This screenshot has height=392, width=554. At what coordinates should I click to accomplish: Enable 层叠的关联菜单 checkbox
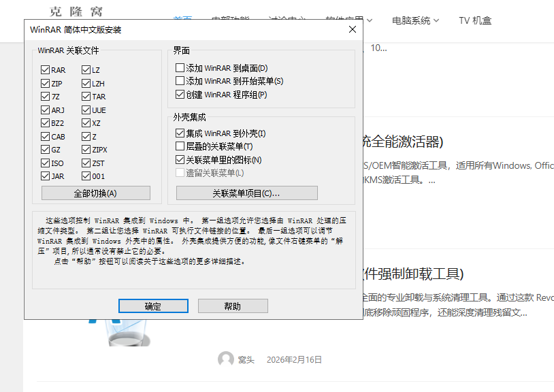click(x=180, y=146)
